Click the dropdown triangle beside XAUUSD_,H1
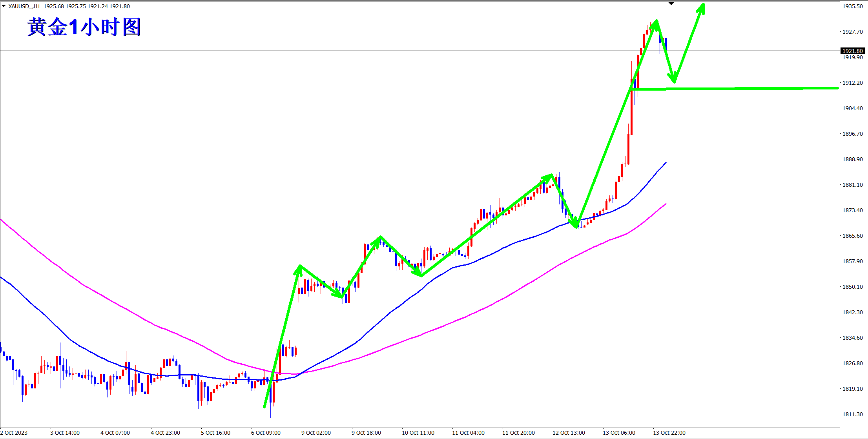This screenshot has height=439, width=868. click(4, 6)
